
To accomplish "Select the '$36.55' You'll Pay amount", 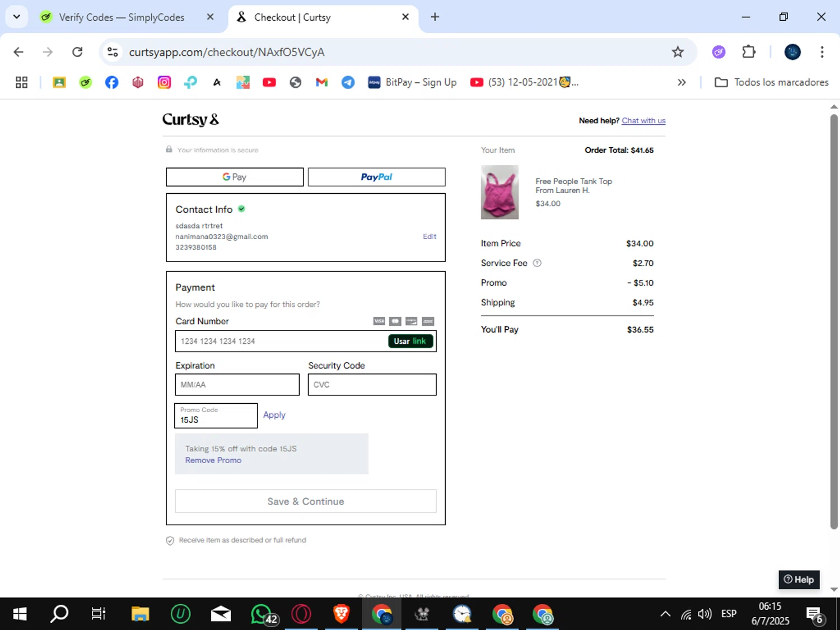I will click(x=640, y=330).
